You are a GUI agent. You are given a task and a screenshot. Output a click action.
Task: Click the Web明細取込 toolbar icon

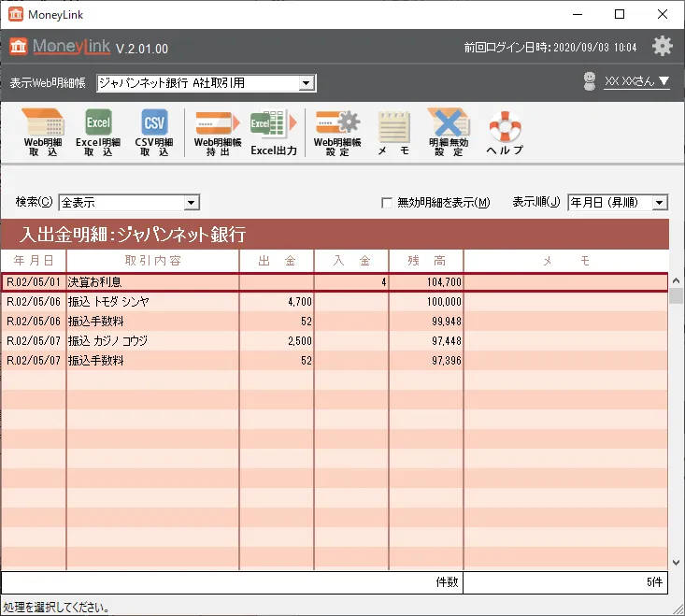(43, 132)
